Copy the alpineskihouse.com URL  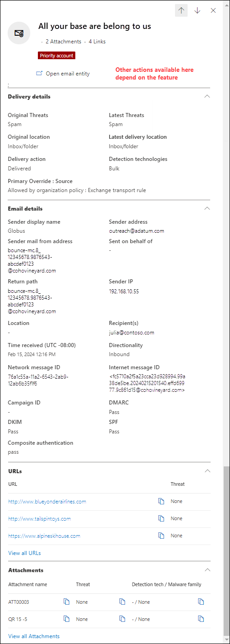161,536
